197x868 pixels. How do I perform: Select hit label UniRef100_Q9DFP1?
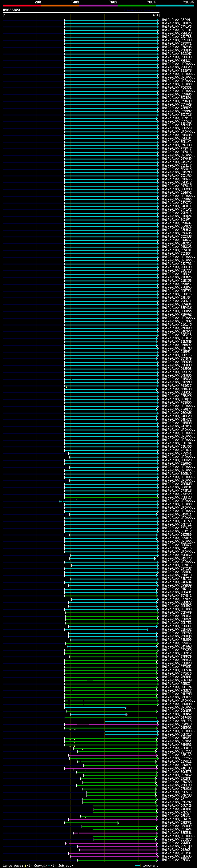coord(177,823)
